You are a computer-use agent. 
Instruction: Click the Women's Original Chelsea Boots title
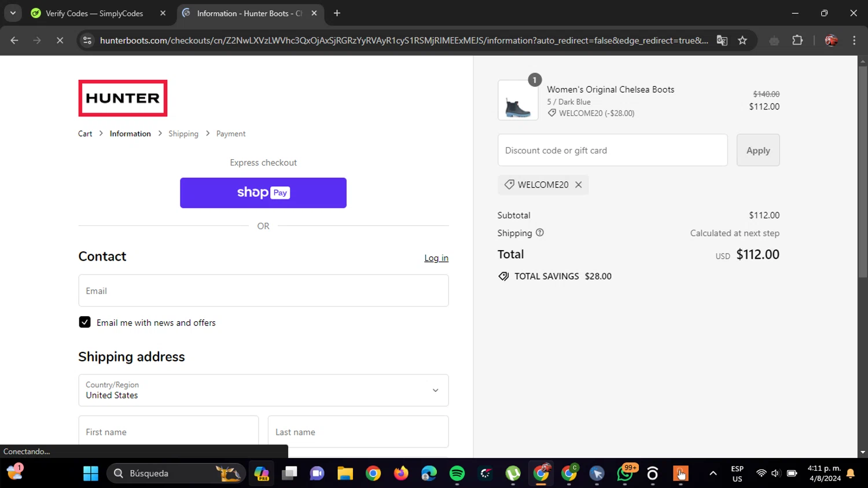tap(610, 90)
